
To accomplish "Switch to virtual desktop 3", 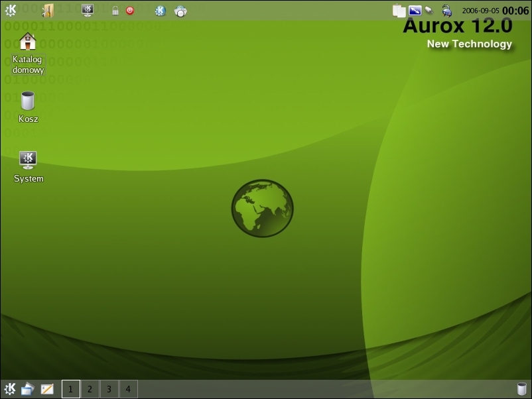I will [108, 388].
